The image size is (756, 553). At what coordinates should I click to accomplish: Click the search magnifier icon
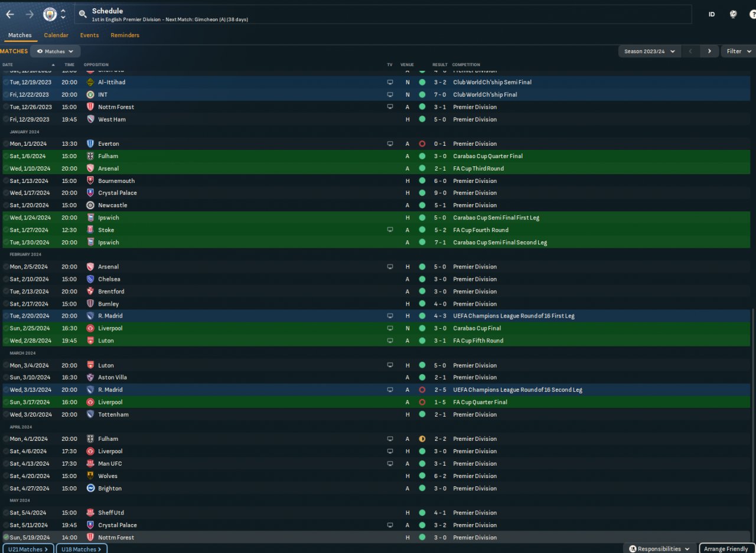click(83, 14)
